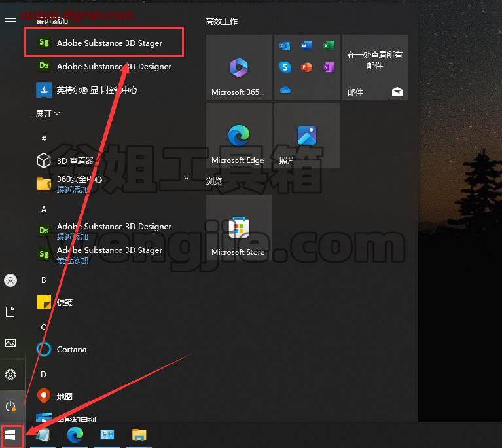Open the power options button
The image size is (502, 448).
(10, 406)
